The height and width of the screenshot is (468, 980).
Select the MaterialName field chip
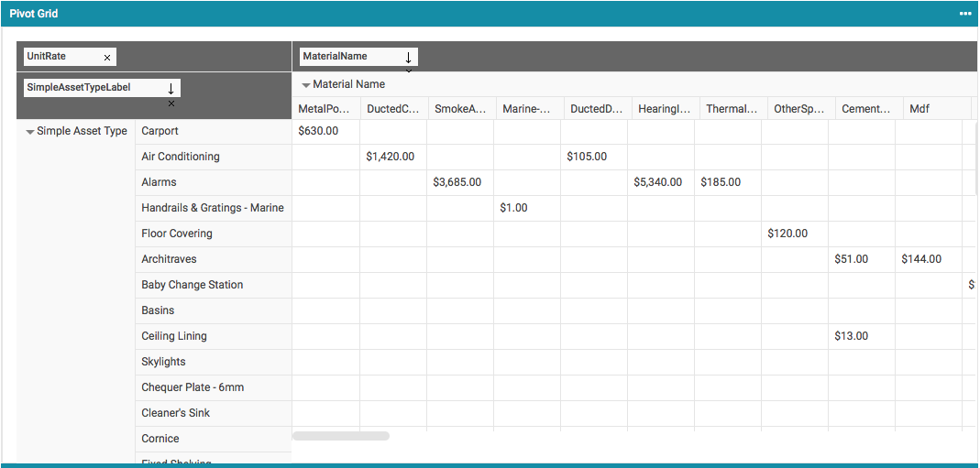[x=358, y=57]
